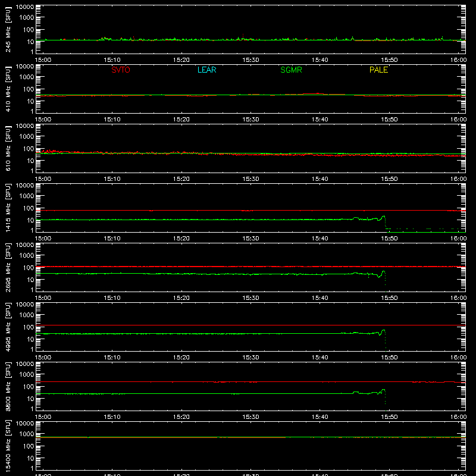476x476 pixels.
Task: Click 10 y-axis value on 15400 MHz plot
Action: click(x=30, y=458)
